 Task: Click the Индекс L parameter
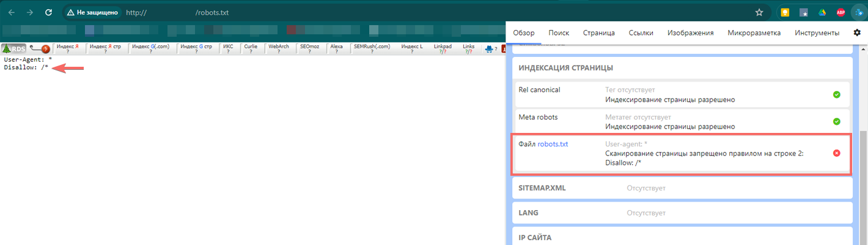tap(411, 49)
